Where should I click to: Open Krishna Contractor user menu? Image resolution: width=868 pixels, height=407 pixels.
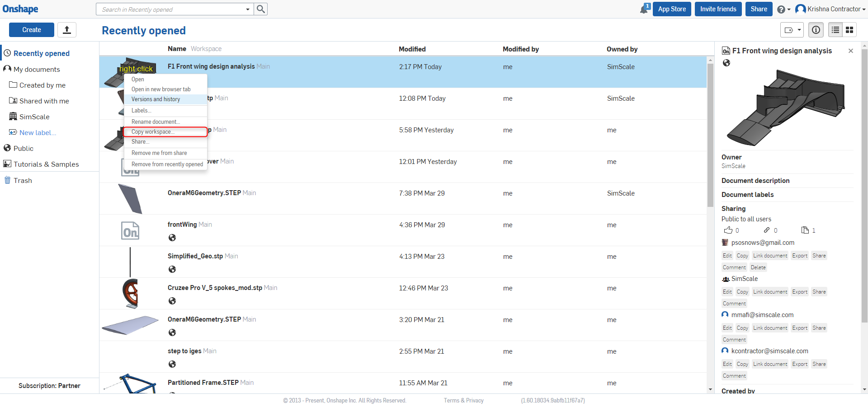(830, 9)
